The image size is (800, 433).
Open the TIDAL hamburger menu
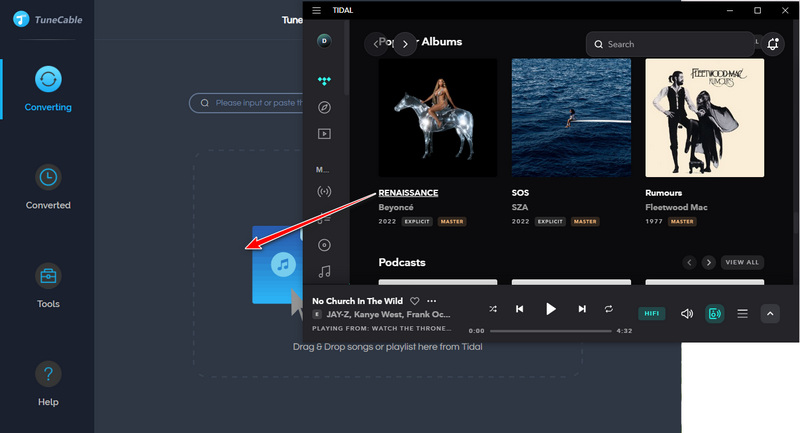click(x=316, y=10)
